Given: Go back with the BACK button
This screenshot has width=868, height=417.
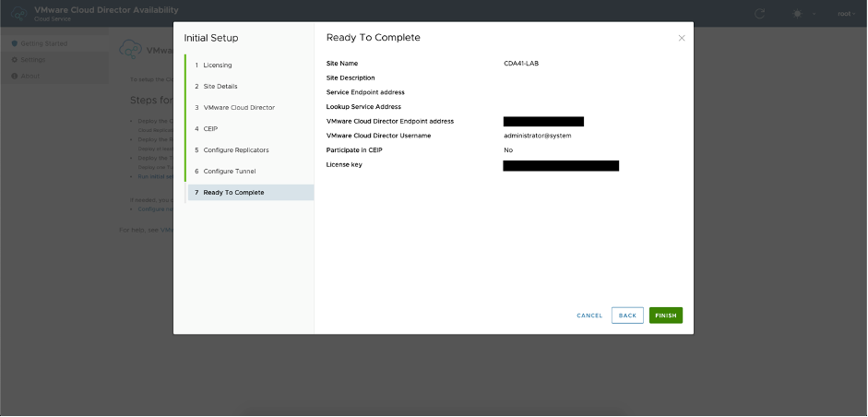Looking at the screenshot, I should 627,316.
